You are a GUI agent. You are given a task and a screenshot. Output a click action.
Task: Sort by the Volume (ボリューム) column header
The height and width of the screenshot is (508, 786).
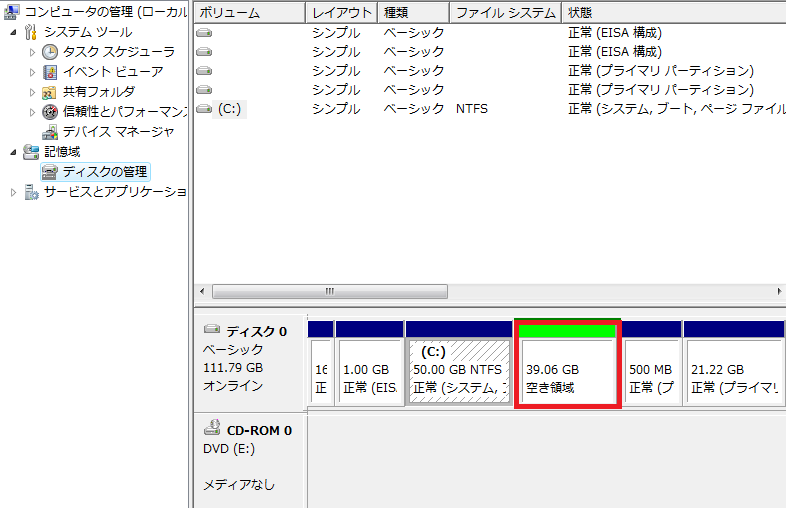coord(246,13)
